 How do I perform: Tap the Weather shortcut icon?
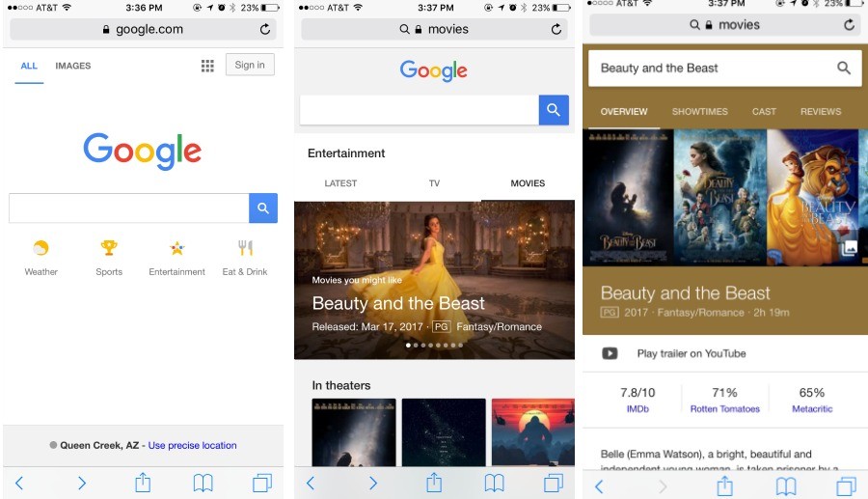(41, 247)
